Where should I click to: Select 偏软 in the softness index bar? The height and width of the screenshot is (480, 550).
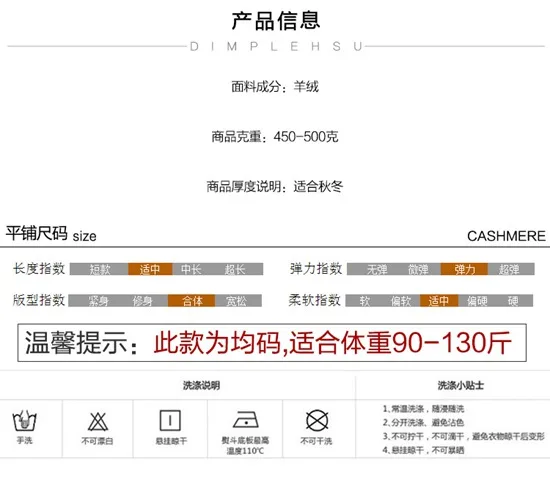(401, 301)
